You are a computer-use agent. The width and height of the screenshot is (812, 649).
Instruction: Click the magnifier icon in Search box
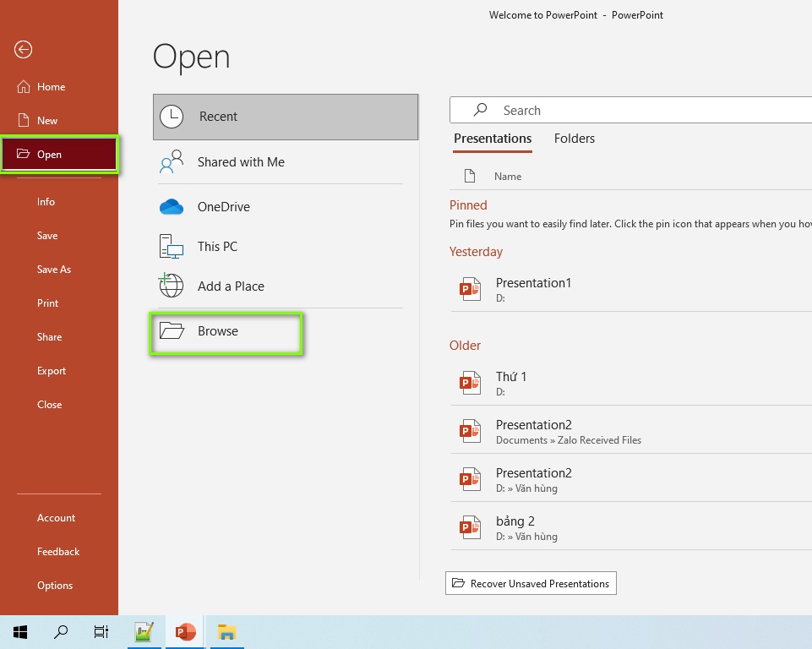[x=480, y=110]
